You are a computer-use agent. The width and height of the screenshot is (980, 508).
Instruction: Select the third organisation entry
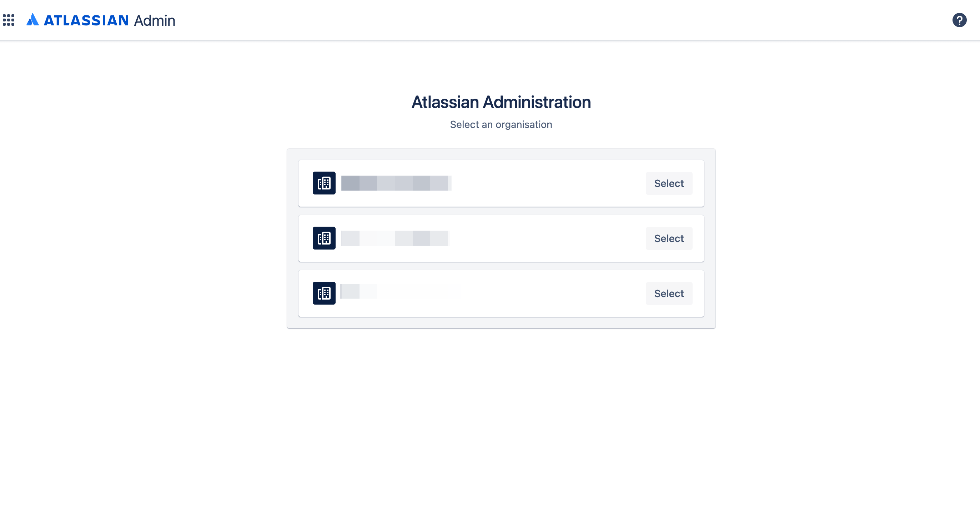(x=669, y=293)
